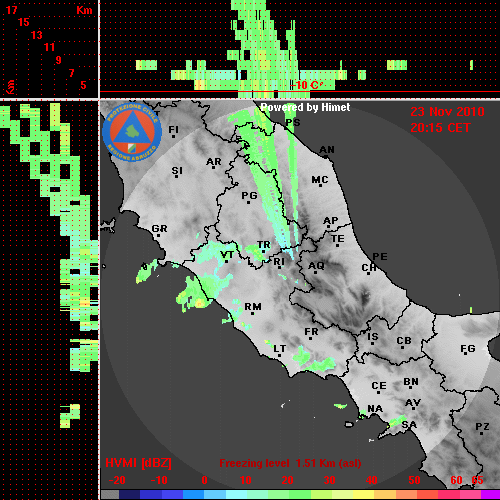
Task: Click the '15' km height label
Action: tap(24, 22)
